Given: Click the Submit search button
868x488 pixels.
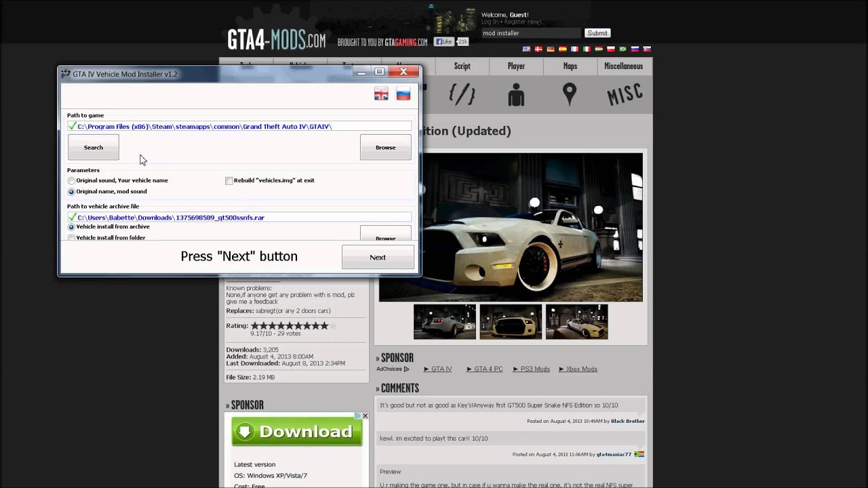Looking at the screenshot, I should click(597, 33).
